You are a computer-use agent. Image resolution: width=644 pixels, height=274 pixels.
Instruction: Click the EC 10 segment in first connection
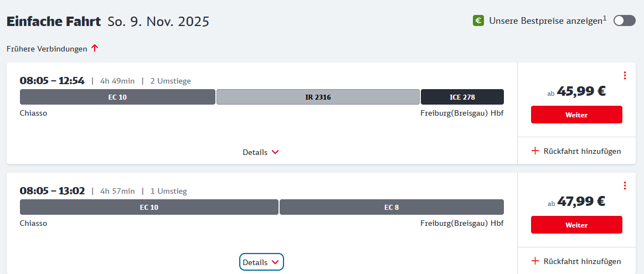click(x=117, y=97)
